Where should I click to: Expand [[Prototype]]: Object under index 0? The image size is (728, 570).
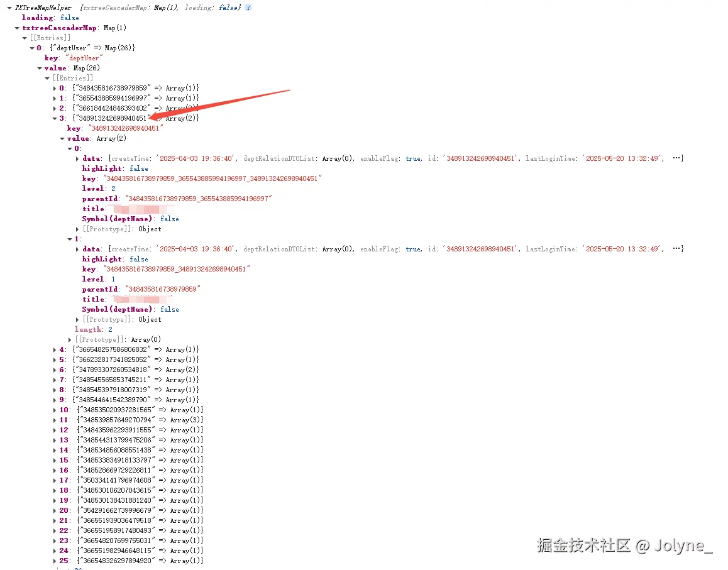(77, 229)
